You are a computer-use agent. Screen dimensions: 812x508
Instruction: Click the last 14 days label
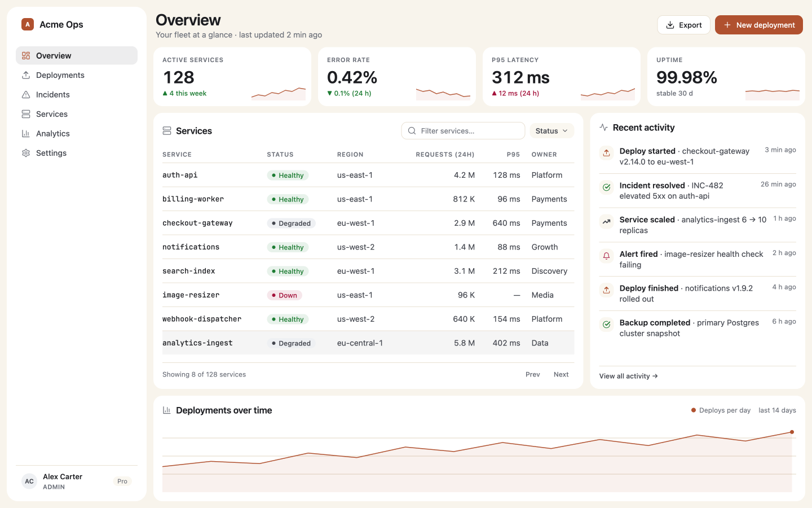(777, 410)
